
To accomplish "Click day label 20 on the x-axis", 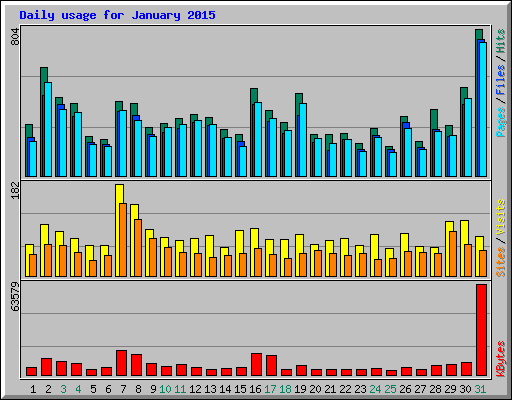I will pyautogui.click(x=315, y=389).
